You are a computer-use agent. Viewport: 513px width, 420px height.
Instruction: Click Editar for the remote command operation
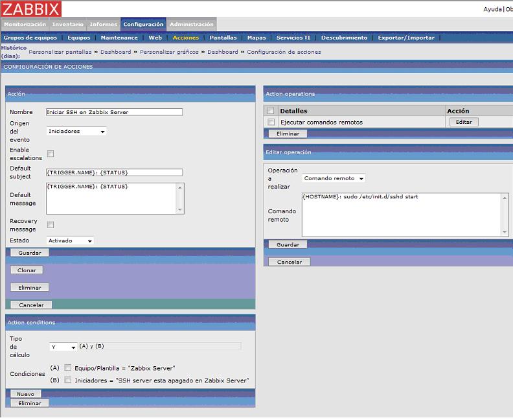point(463,122)
